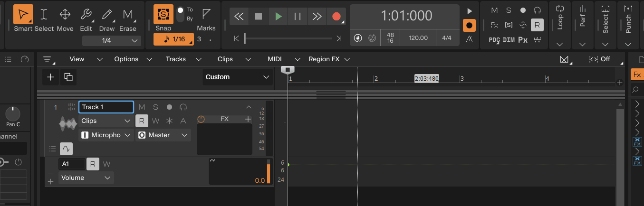The height and width of the screenshot is (206, 644).
Task: Open the Custom track control dropdown
Action: [237, 77]
